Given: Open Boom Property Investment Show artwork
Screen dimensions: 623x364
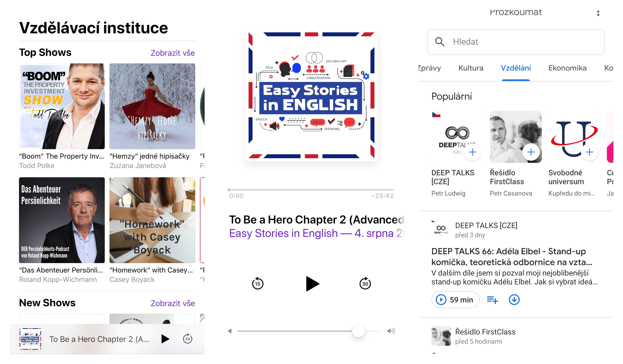Looking at the screenshot, I should 62,106.
